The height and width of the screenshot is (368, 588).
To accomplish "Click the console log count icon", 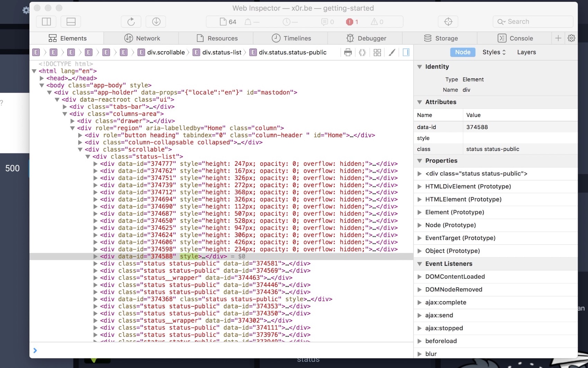I will (328, 22).
